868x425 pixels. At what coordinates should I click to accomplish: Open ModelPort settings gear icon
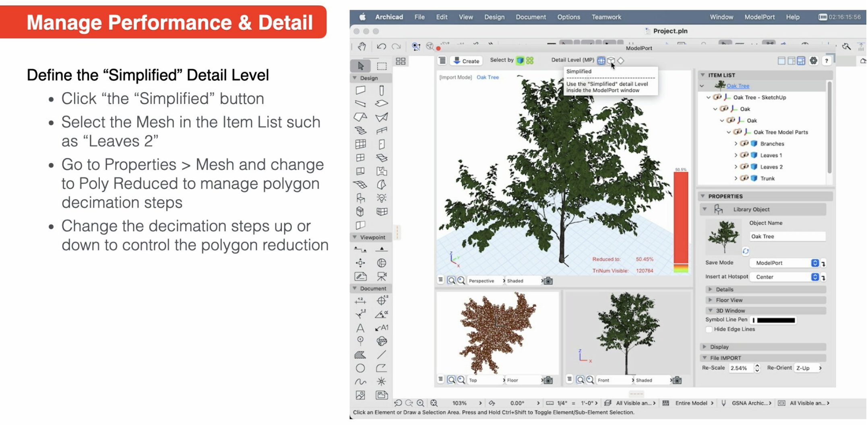tap(814, 61)
